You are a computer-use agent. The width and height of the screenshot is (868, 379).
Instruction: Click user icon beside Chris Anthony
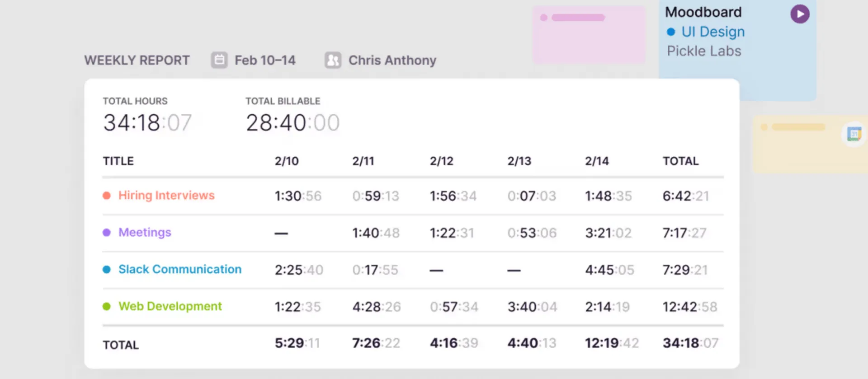click(333, 60)
